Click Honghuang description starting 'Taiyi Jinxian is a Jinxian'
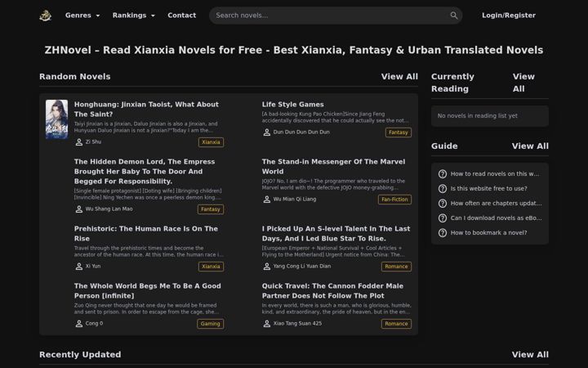 point(145,128)
